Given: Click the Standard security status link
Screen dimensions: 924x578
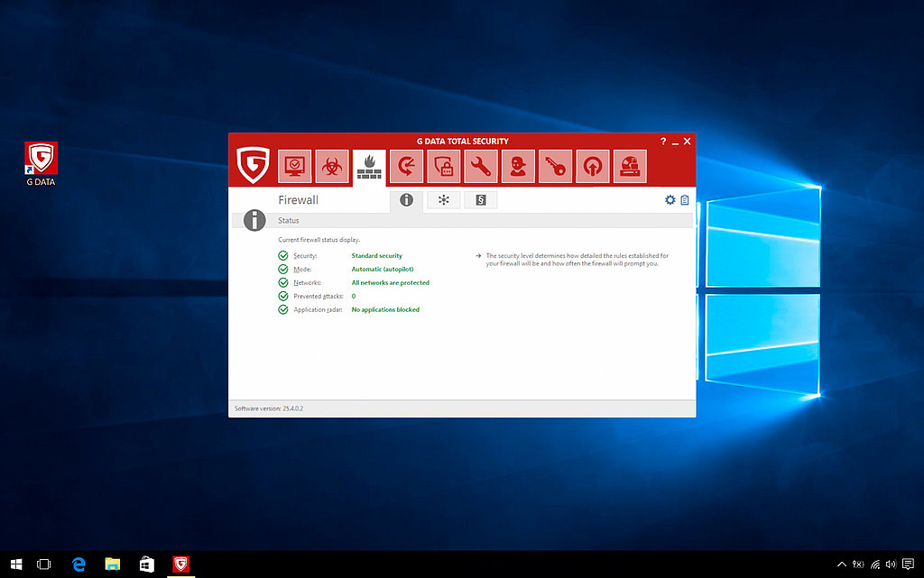Looking at the screenshot, I should 376,256.
